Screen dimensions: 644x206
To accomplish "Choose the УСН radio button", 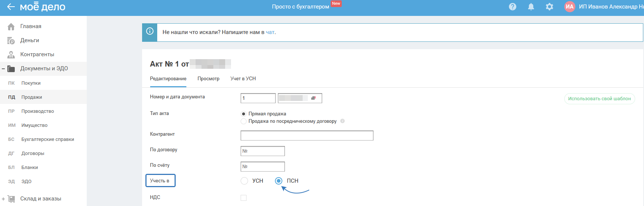I will coord(244,181).
